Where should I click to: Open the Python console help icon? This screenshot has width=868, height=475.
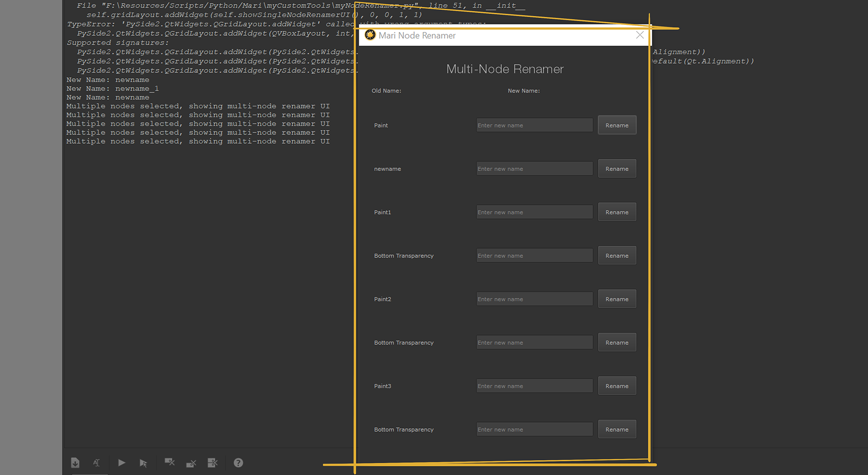[238, 463]
